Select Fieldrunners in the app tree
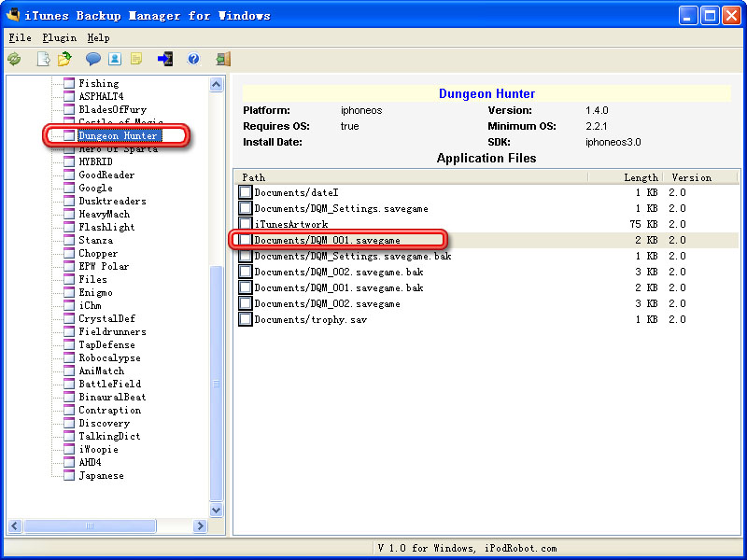This screenshot has width=747, height=560. click(112, 331)
